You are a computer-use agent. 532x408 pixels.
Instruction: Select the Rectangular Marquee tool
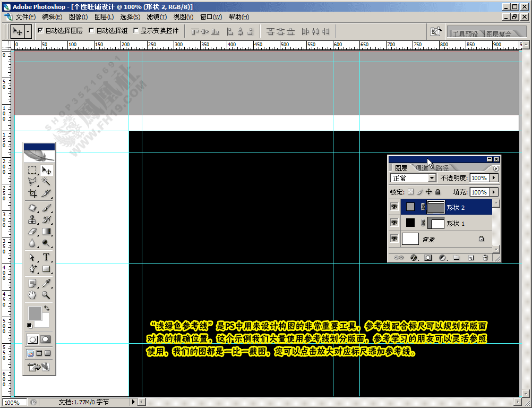click(x=32, y=170)
